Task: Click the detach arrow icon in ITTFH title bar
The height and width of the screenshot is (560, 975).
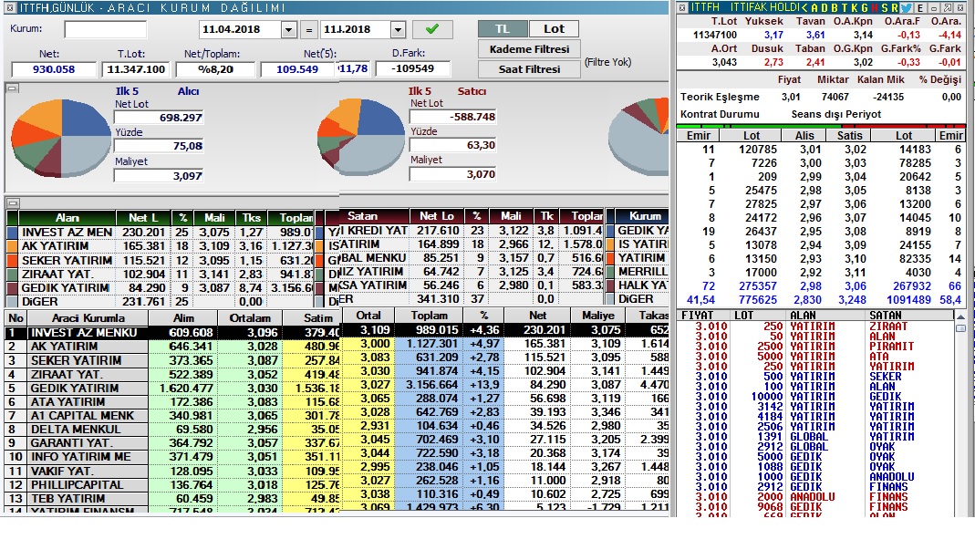Action: click(x=947, y=8)
